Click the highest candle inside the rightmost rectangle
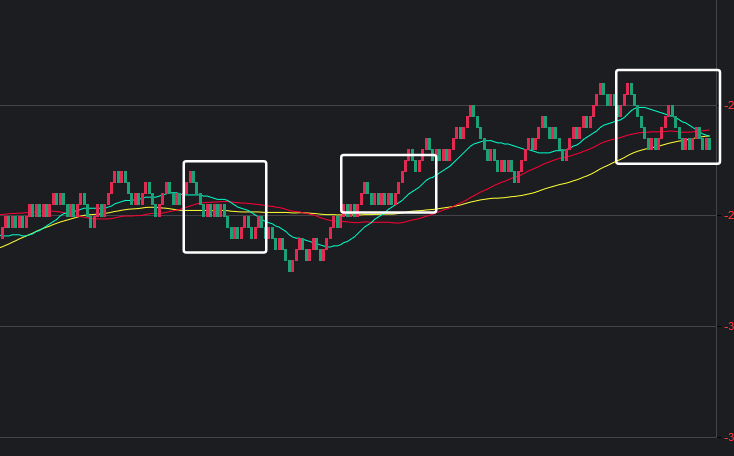The image size is (734, 456). (x=629, y=88)
